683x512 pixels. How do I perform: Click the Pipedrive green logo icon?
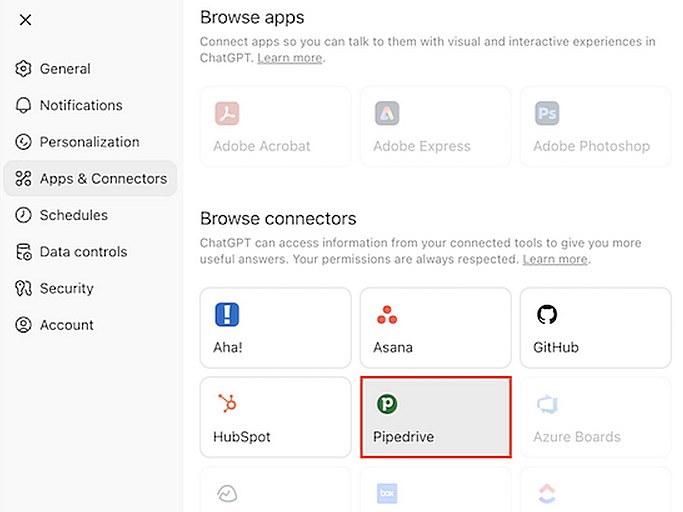[387, 404]
